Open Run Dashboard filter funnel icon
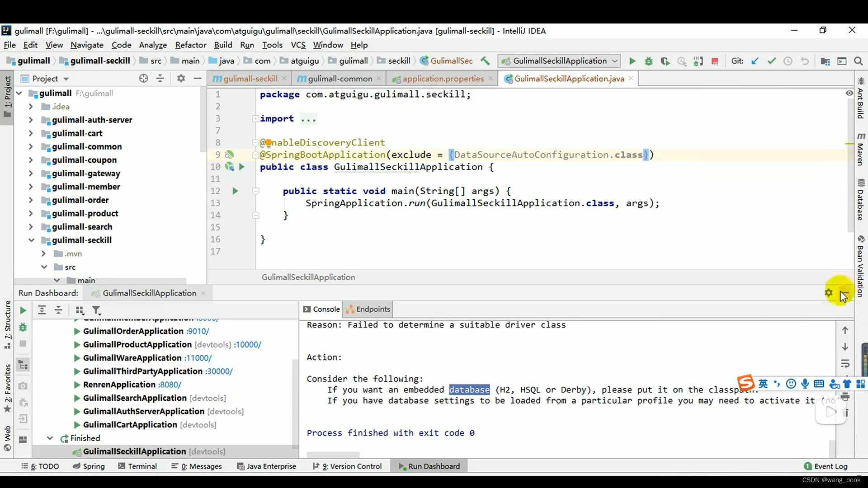The width and height of the screenshot is (868, 488). [96, 310]
